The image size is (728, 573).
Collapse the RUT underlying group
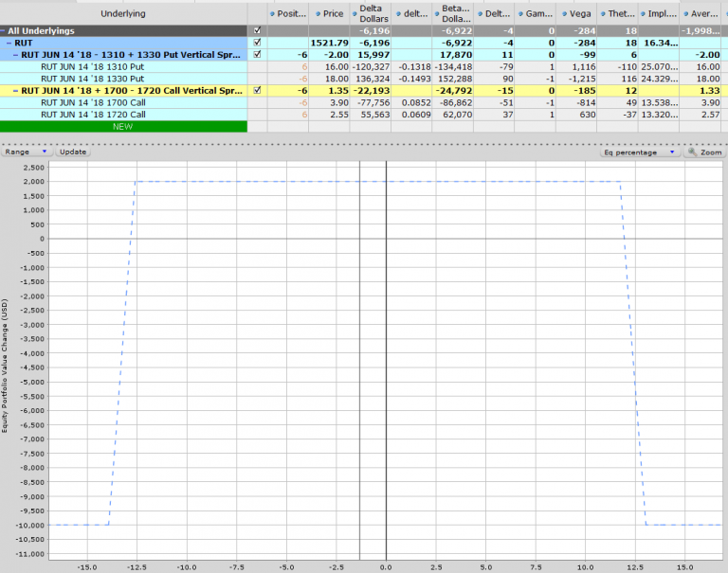pyautogui.click(x=9, y=44)
